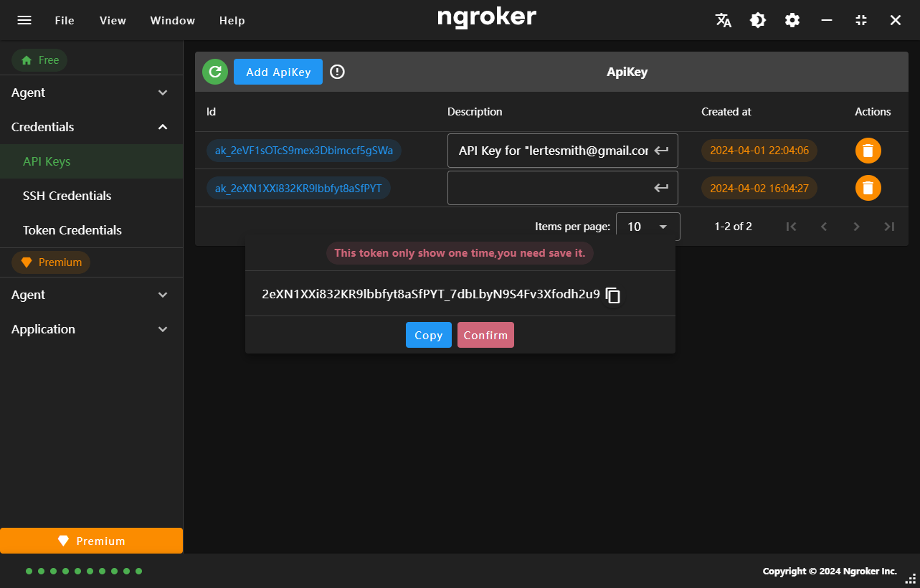The width and height of the screenshot is (920, 588).
Task: Toggle the dark/light theme icon
Action: pyautogui.click(x=758, y=20)
